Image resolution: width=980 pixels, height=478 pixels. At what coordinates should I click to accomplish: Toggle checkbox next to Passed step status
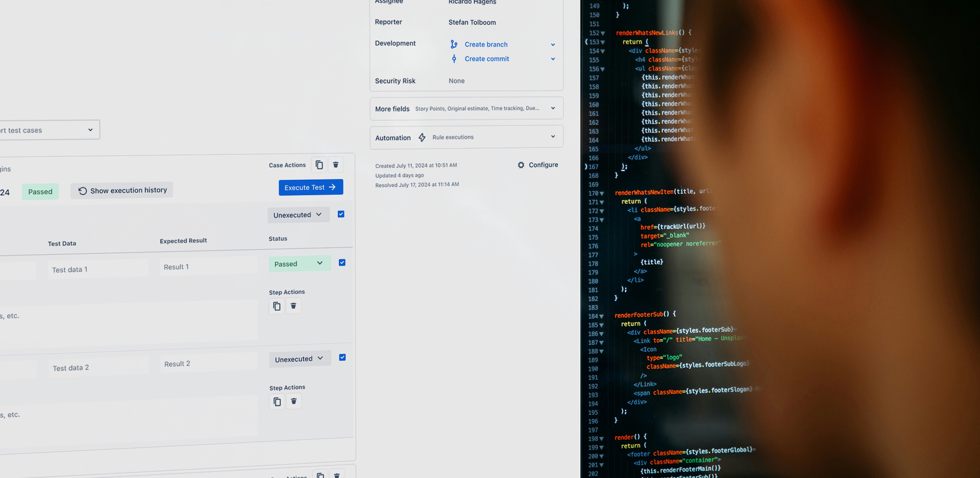click(x=342, y=263)
